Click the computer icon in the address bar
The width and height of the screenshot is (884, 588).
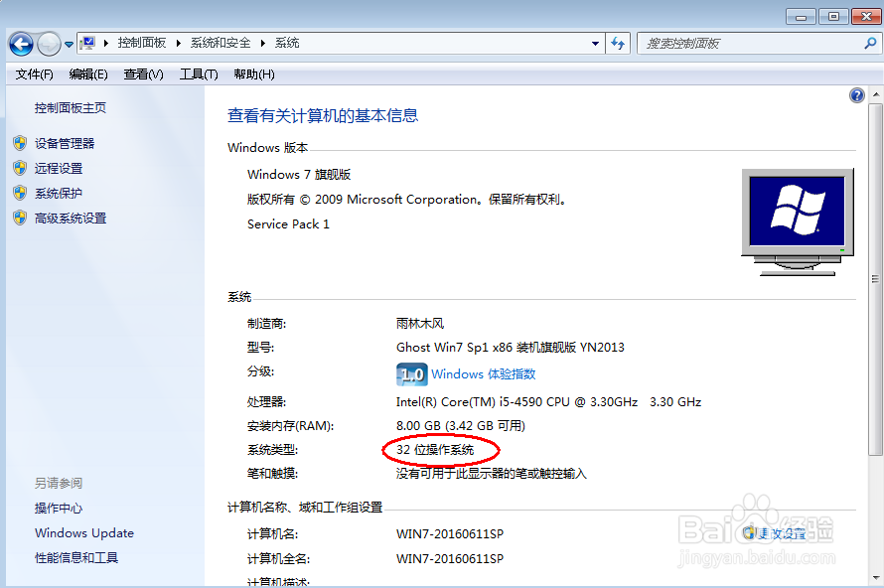[x=87, y=43]
